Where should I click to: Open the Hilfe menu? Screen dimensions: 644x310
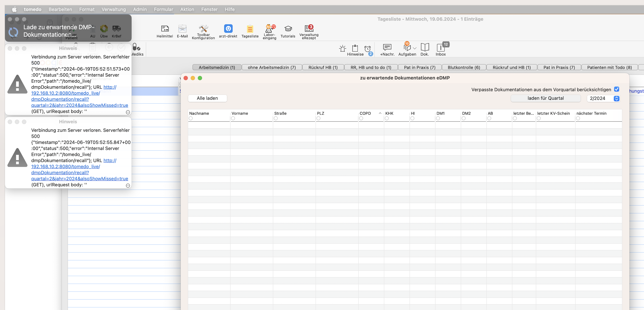point(230,9)
